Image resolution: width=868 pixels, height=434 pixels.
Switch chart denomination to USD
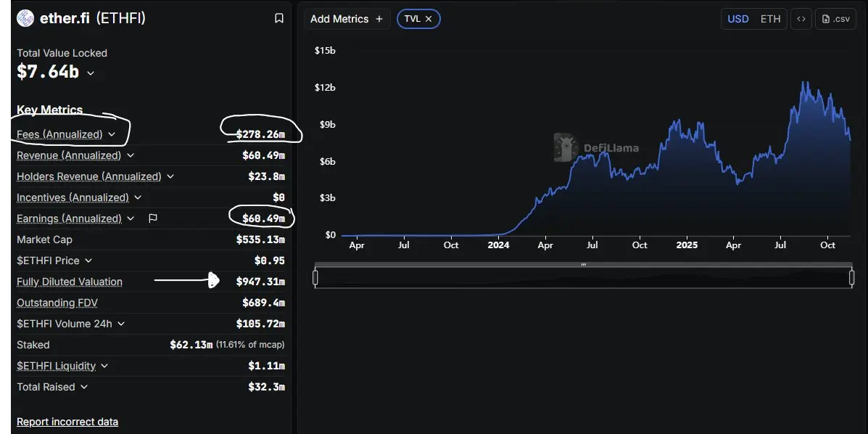[738, 19]
